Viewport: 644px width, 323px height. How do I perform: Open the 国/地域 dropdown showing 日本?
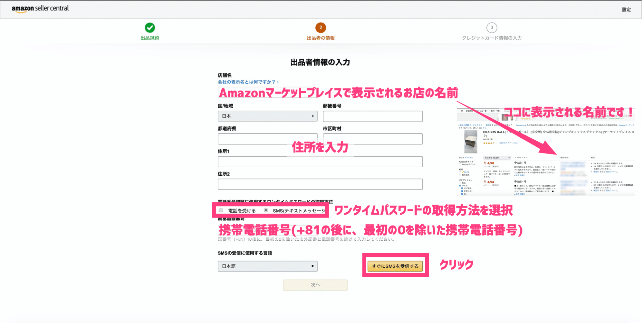tap(268, 116)
